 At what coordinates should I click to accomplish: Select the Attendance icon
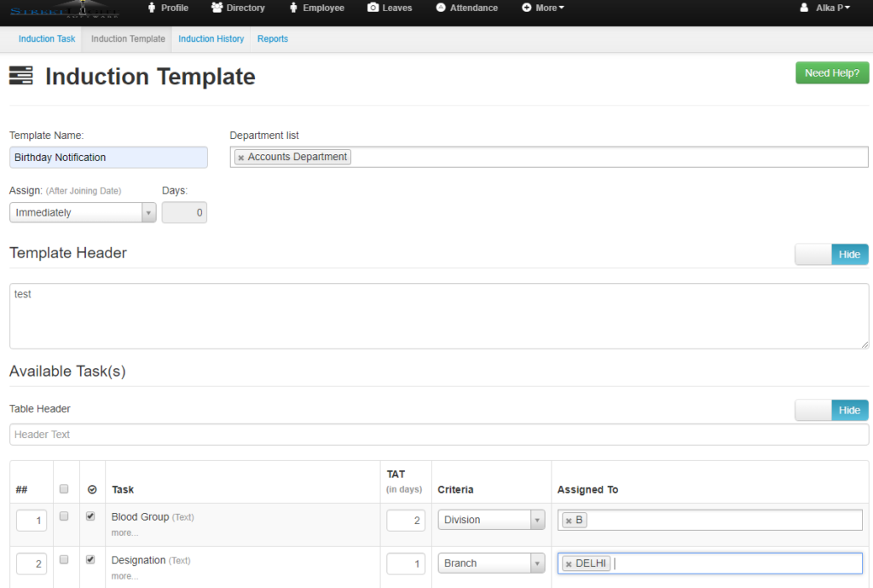click(439, 8)
